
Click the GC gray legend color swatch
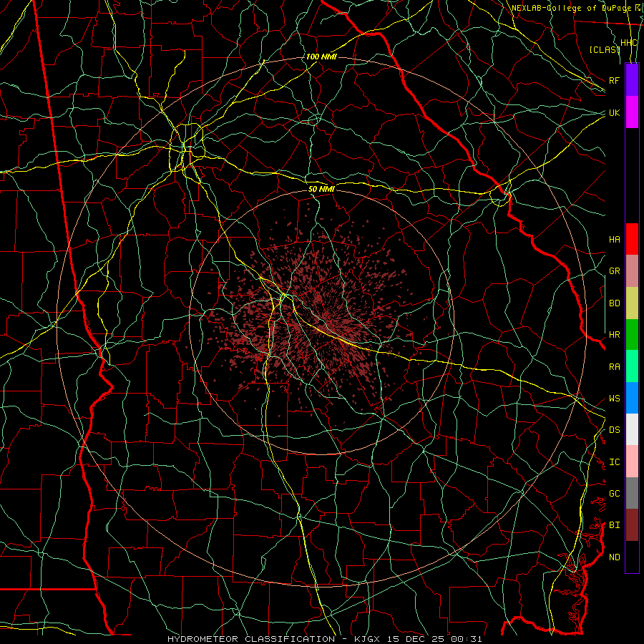coord(632,493)
